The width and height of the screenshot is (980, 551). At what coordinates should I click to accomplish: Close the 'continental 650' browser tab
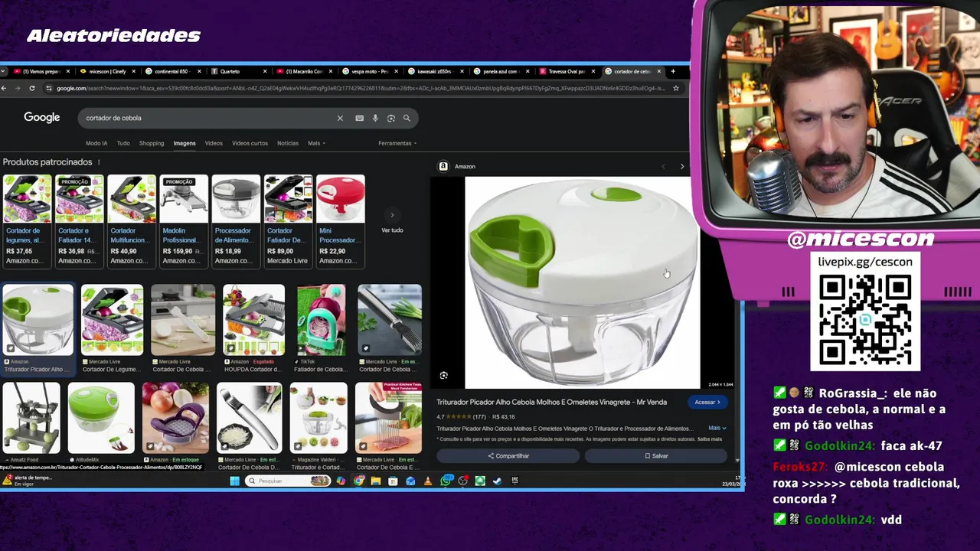click(199, 71)
